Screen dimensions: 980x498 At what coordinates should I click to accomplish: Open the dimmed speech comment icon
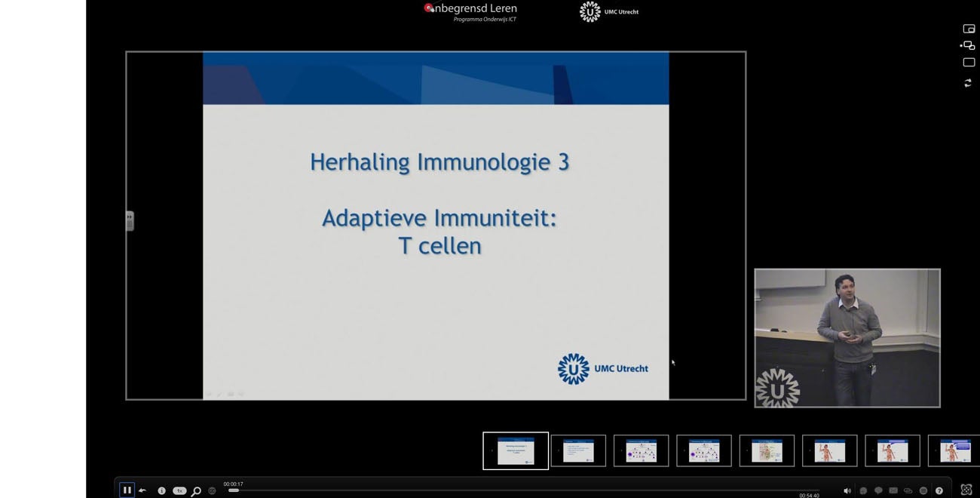(x=878, y=490)
